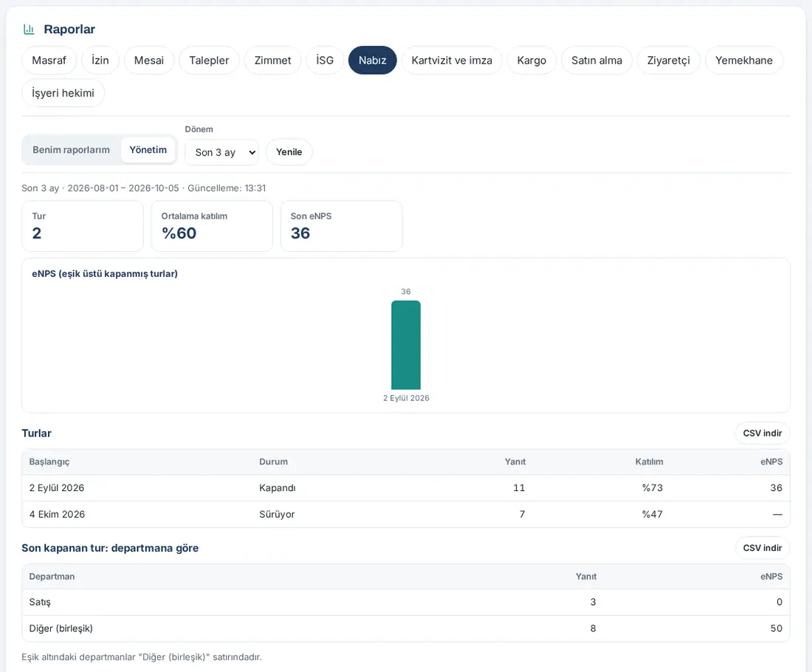Select the 4 Ekim 2026 table row date
The width and height of the screenshot is (812, 672).
tap(57, 515)
